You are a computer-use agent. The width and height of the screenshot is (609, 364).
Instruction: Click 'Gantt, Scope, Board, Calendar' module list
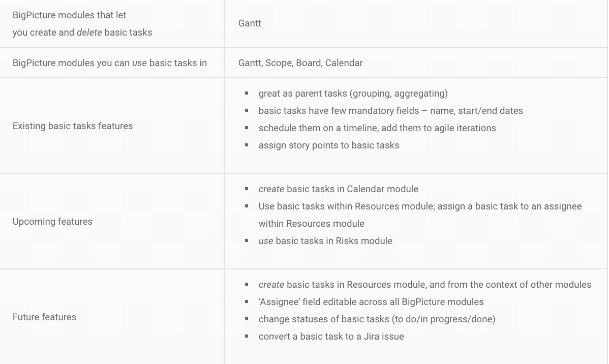point(300,63)
